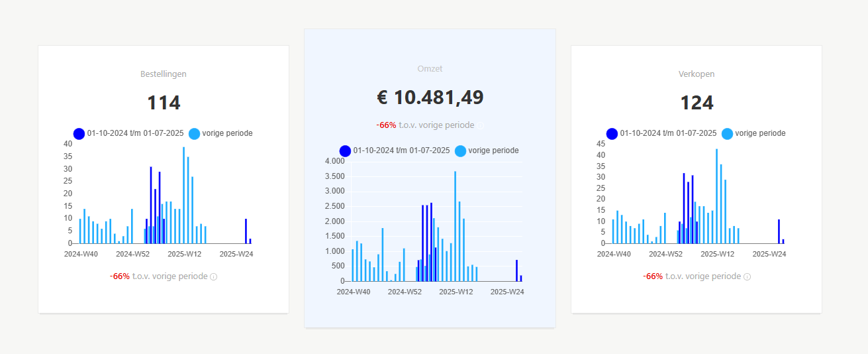Toggle light blue legend circle in Verkopen
868x354 pixels.
727,134
